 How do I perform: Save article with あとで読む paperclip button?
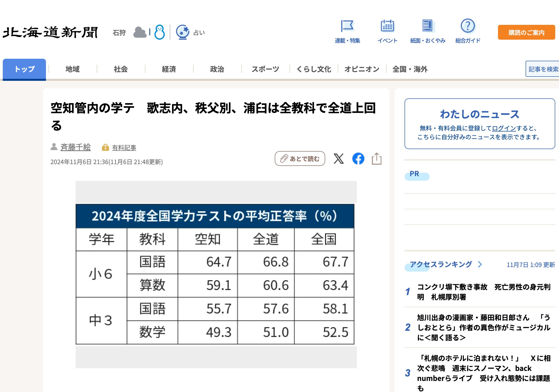(300, 159)
